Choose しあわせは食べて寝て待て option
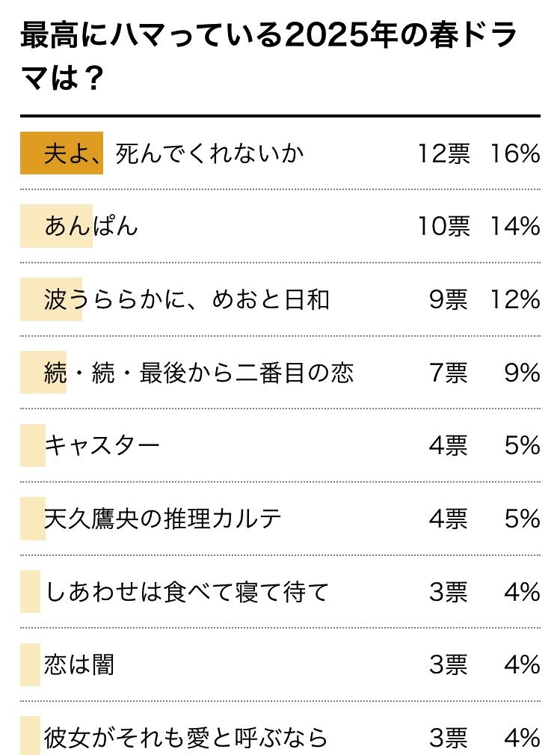 pos(280,592)
